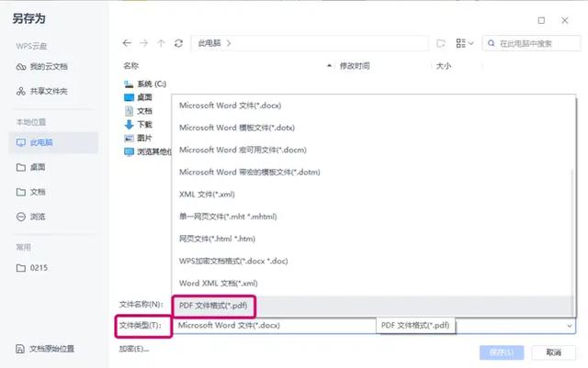The image size is (588, 368).
Task: Expand the 文件类型 dropdown arrow
Action: point(570,326)
